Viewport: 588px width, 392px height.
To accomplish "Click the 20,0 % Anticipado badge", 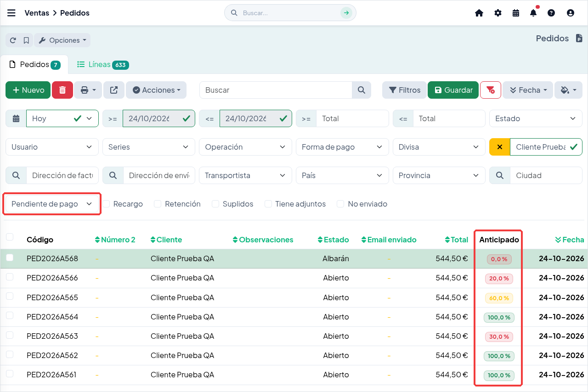I will coord(499,278).
